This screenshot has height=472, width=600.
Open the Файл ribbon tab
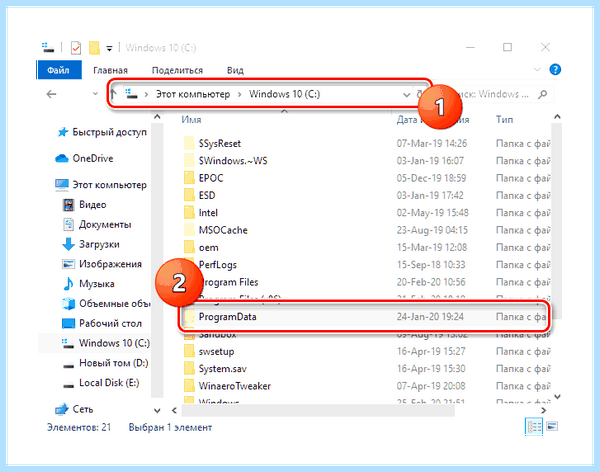tap(59, 70)
